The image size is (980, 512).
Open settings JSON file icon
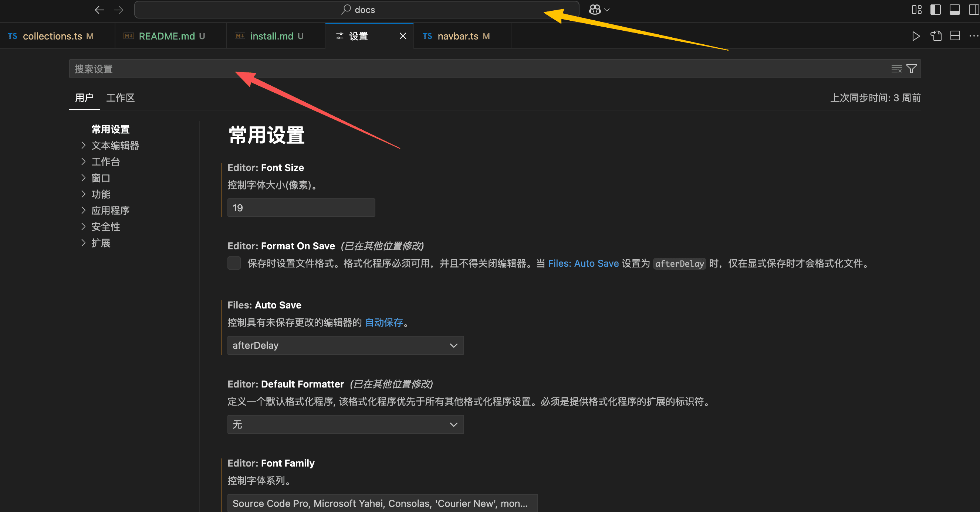pyautogui.click(x=936, y=36)
